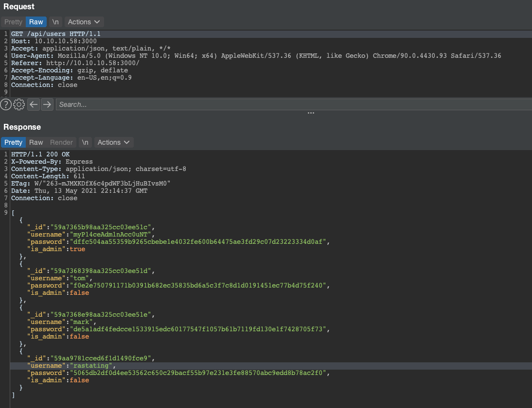
Task: Toggle \n character display in Request panel
Action: [x=55, y=21]
